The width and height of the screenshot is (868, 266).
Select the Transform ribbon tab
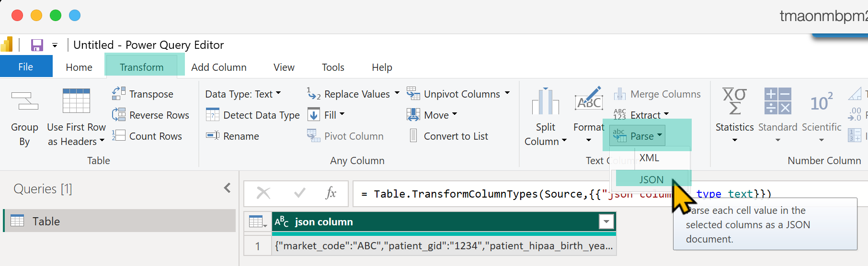(x=142, y=67)
